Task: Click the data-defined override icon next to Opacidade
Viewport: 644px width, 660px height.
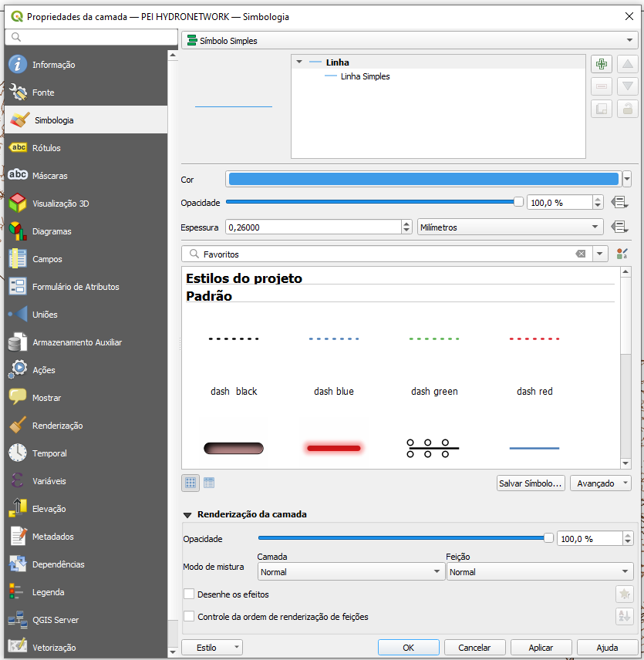Action: tap(618, 202)
